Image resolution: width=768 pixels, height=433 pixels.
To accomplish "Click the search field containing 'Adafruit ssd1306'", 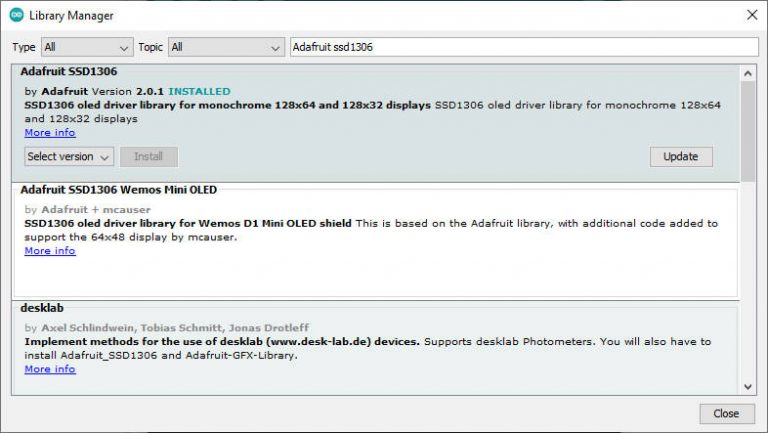I will coord(523,47).
